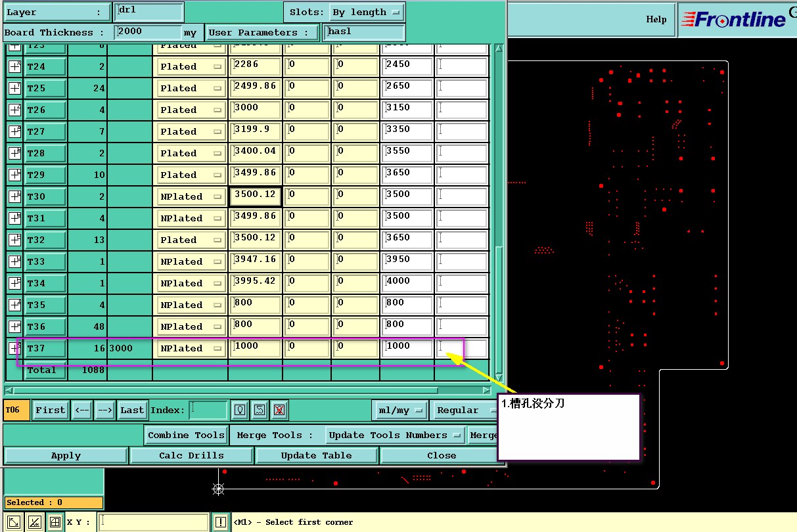Open the T32 Plated type dropdown
The height and width of the screenshot is (532, 797).
(x=191, y=240)
